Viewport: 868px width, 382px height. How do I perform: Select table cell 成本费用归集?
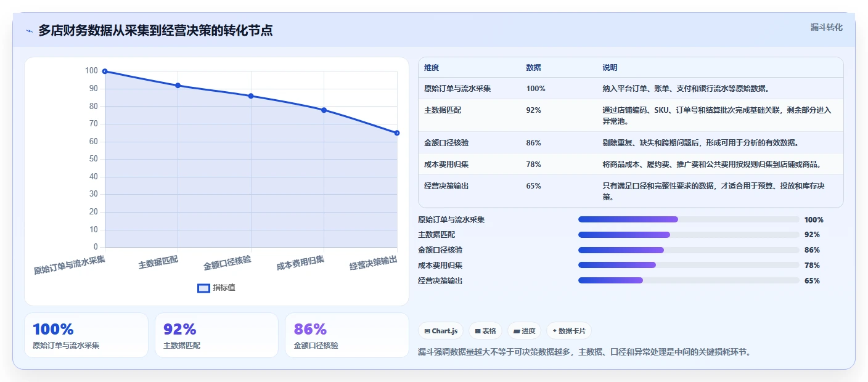446,165
